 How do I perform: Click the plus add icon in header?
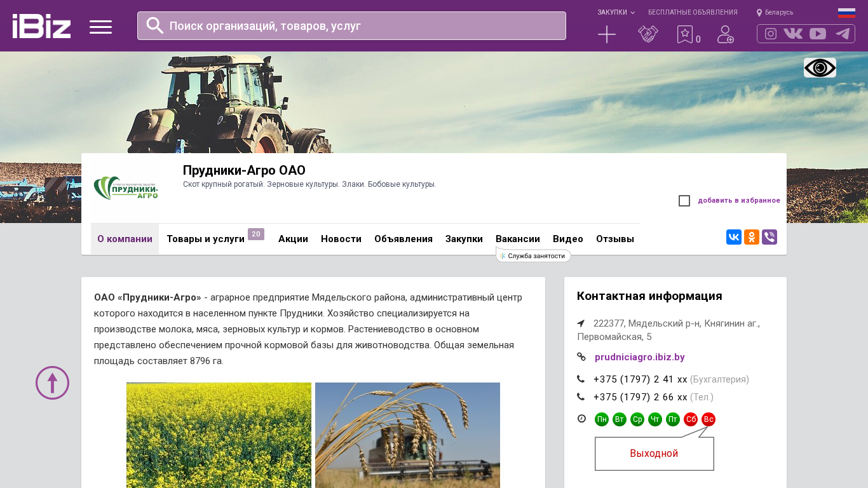tap(607, 34)
